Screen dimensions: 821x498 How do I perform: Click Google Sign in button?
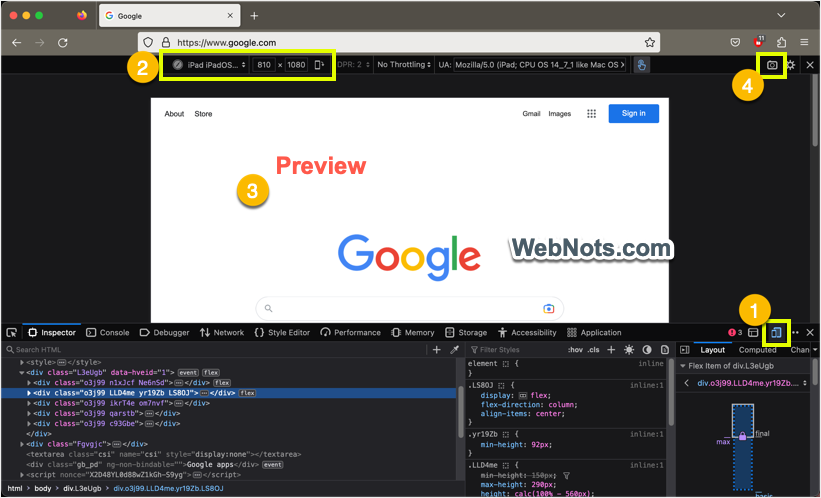pos(634,114)
